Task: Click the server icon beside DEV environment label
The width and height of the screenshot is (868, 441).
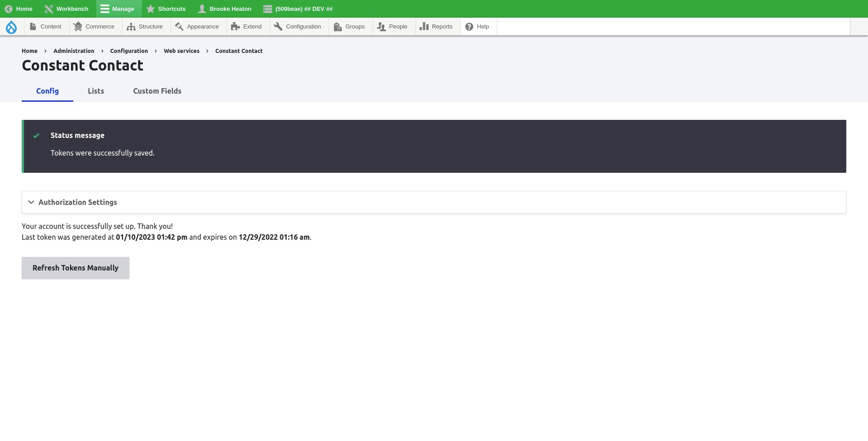Action: [268, 9]
